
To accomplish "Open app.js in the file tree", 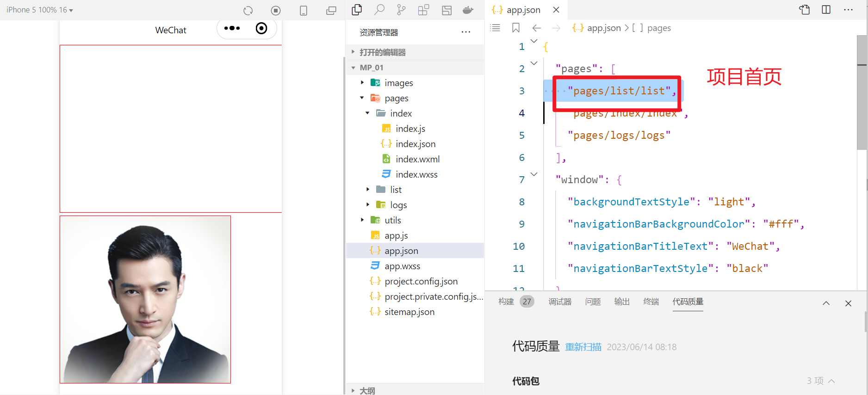I will pos(396,236).
